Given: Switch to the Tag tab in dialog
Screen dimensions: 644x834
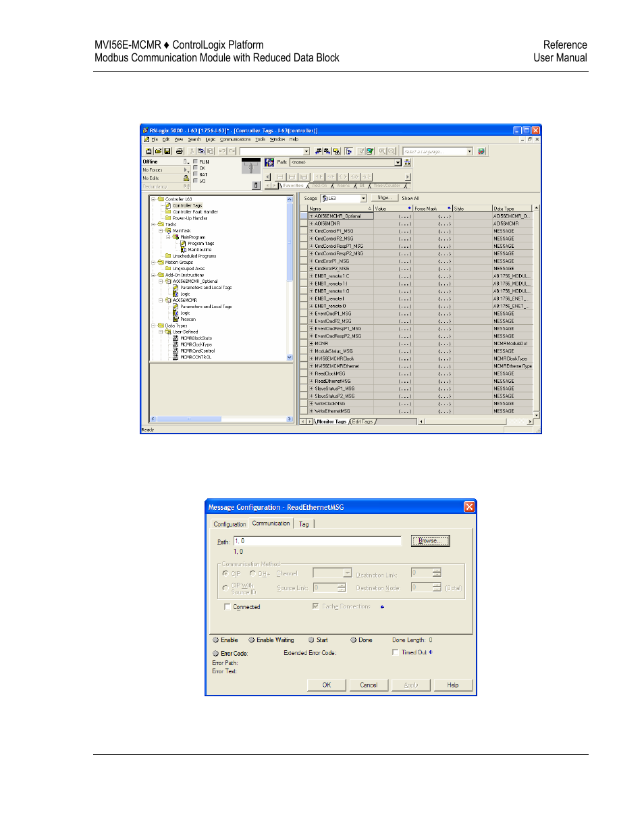Looking at the screenshot, I should [x=304, y=524].
